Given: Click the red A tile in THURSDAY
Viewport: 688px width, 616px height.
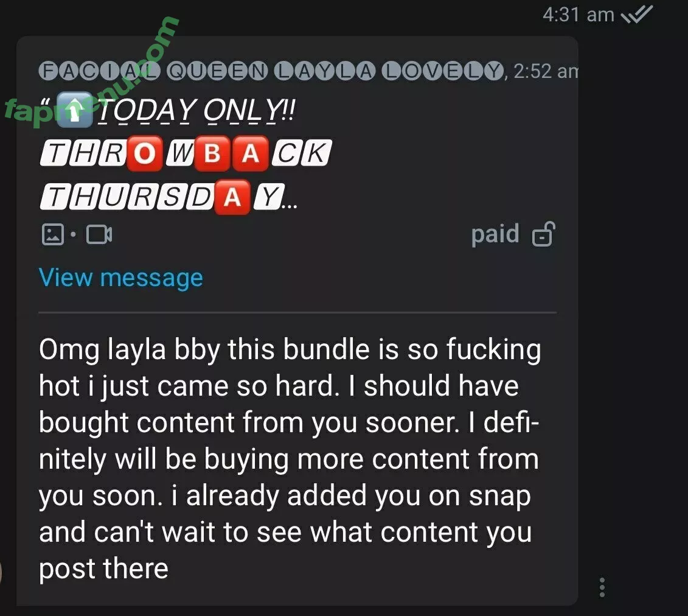Looking at the screenshot, I should (232, 197).
